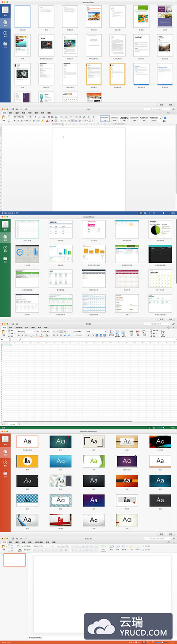Click the New icon in PowerPoint gallery sidebar
This screenshot has height=644, width=177.
pyautogui.click(x=5, y=451)
